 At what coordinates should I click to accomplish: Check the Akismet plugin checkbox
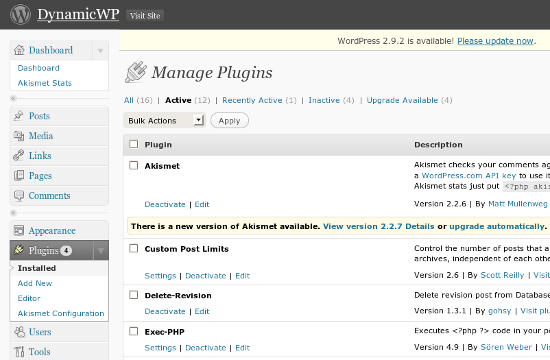click(134, 165)
